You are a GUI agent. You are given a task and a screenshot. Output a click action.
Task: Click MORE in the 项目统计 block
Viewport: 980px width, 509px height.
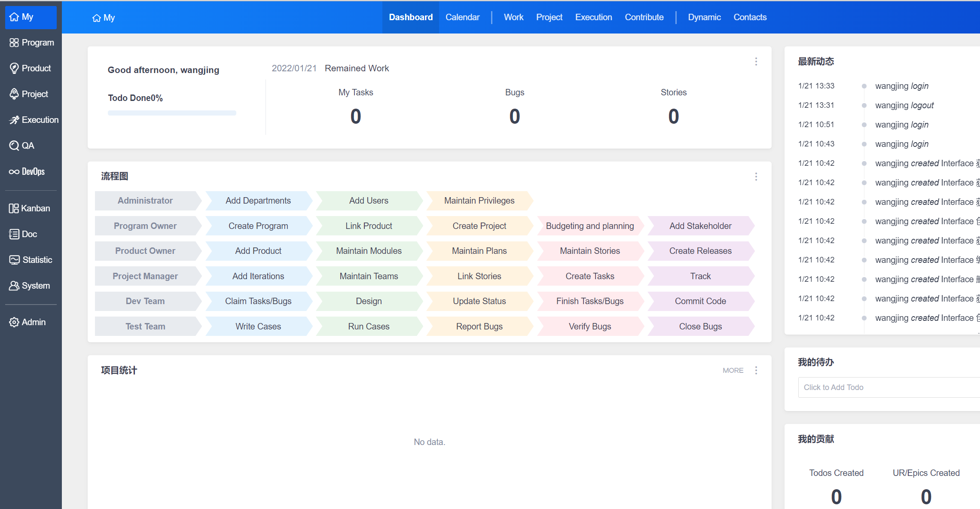tap(733, 370)
